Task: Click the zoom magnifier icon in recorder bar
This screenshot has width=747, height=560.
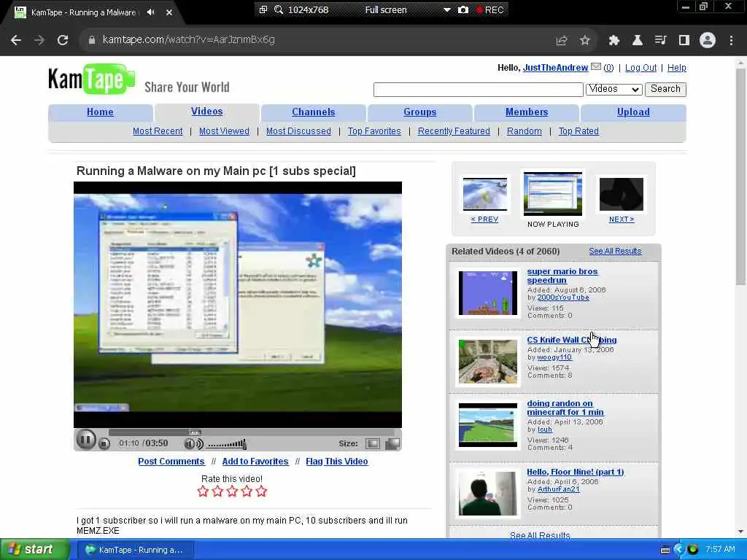Action: pyautogui.click(x=279, y=9)
